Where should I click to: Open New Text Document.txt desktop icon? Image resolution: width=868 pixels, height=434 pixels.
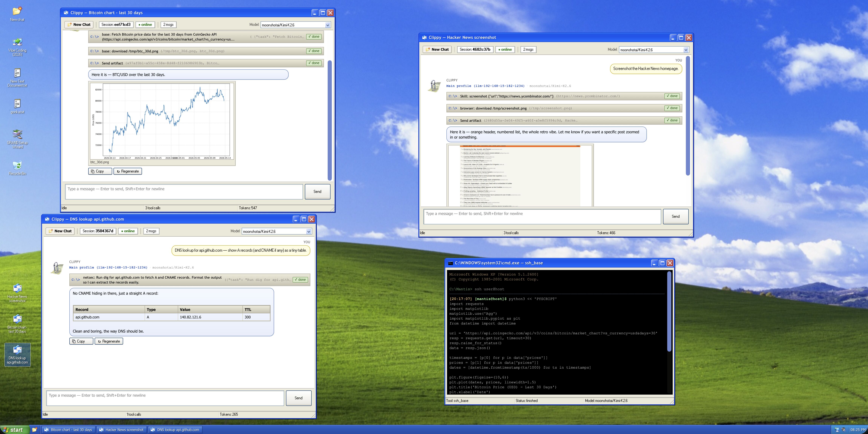tap(17, 77)
